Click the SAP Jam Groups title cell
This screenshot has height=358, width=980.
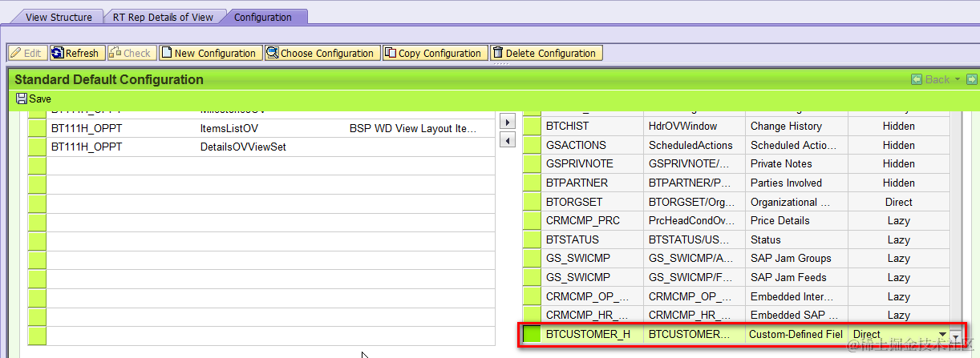796,258
